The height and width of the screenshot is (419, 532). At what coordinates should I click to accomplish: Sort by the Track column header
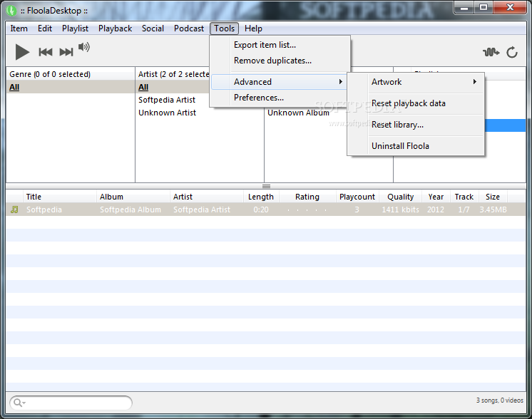tap(464, 197)
